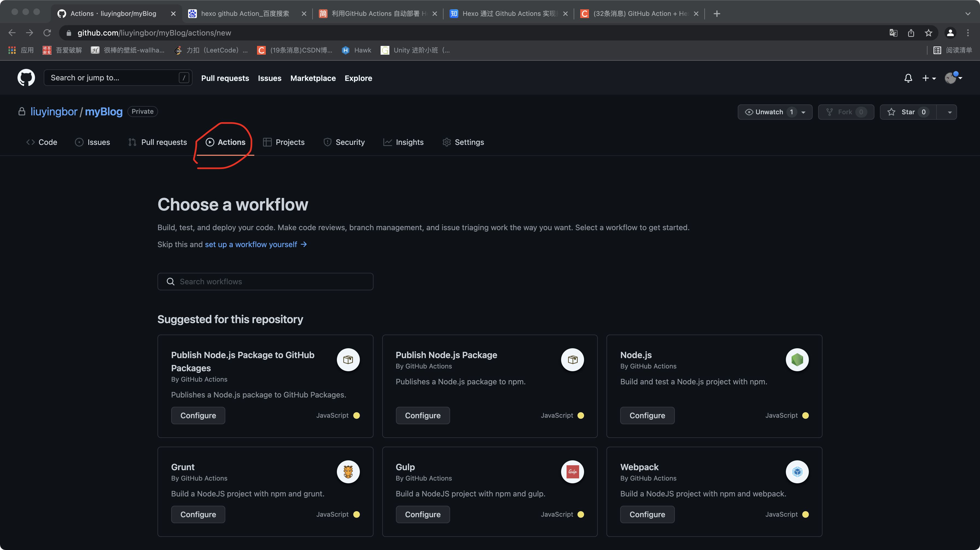
Task: Focus the Search or jump to field
Action: pyautogui.click(x=118, y=78)
